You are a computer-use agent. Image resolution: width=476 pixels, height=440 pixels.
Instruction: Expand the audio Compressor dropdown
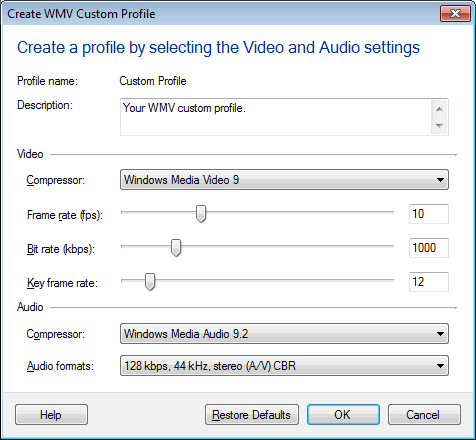[x=284, y=334]
